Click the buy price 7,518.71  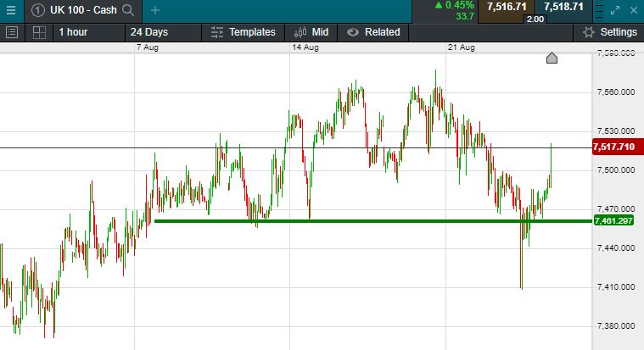coord(563,7)
